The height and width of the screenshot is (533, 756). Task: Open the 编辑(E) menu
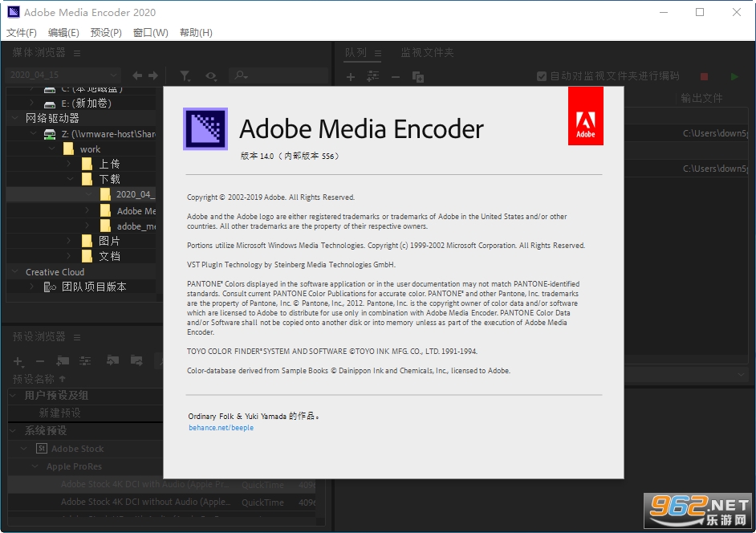pos(63,32)
